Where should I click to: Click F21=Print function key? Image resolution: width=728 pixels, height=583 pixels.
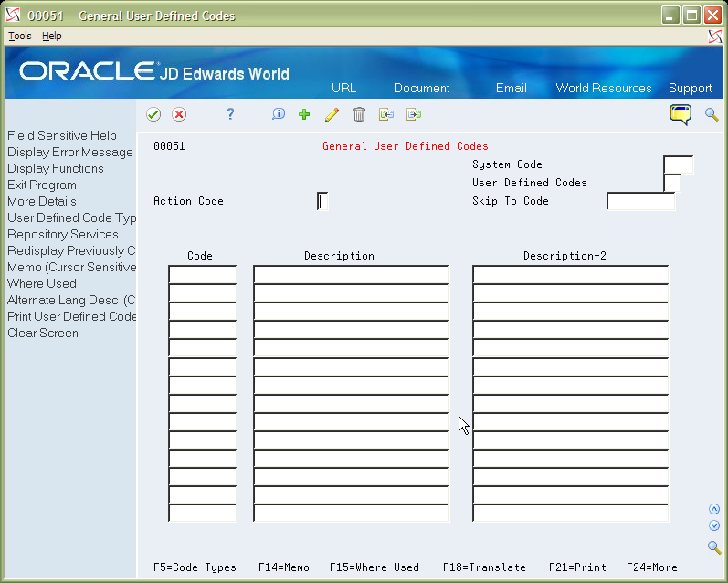577,567
